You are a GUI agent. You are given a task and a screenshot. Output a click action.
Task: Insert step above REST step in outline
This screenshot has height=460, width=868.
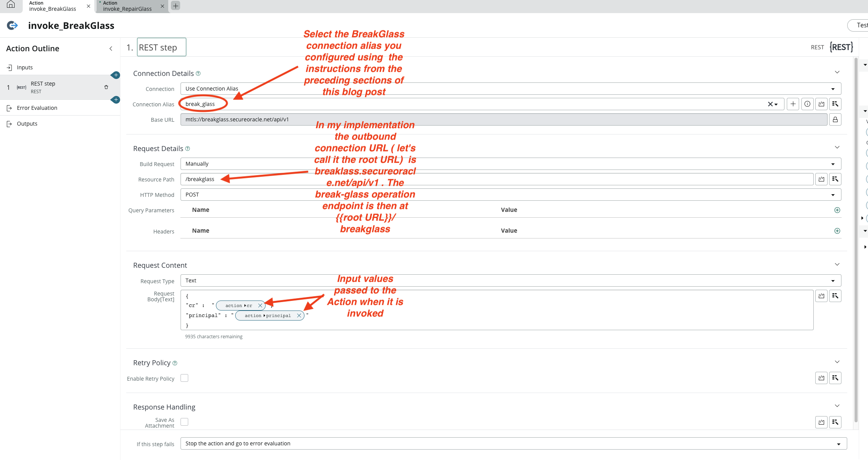click(115, 75)
